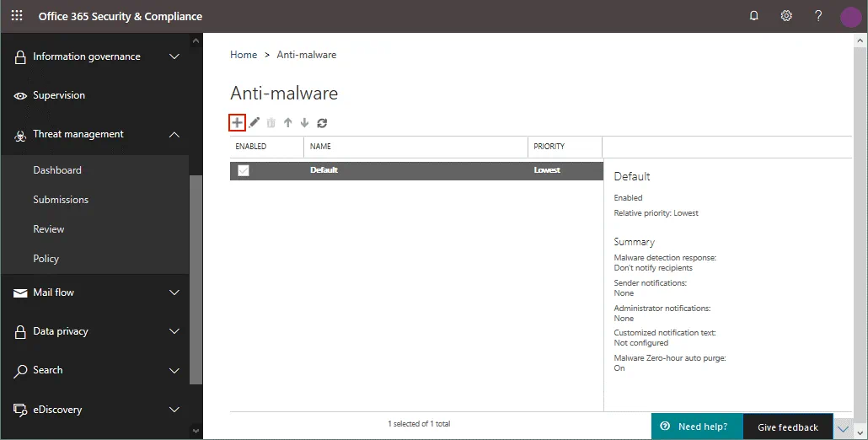
Task: Toggle the Default policy enabled checkbox
Action: (x=244, y=170)
